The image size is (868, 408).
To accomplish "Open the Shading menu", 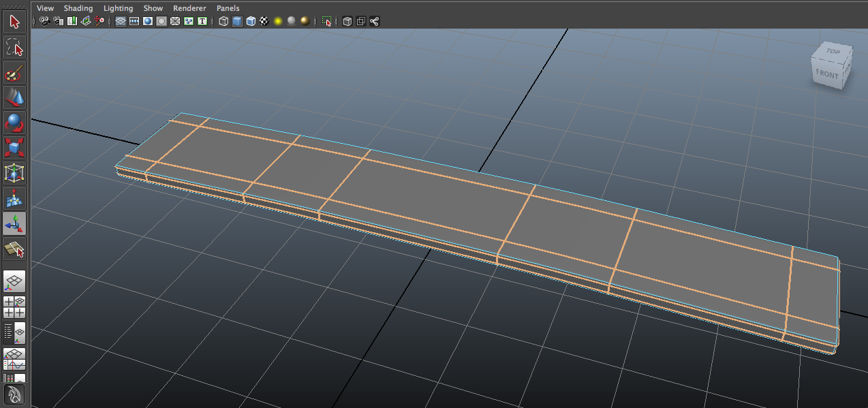I will 78,7.
